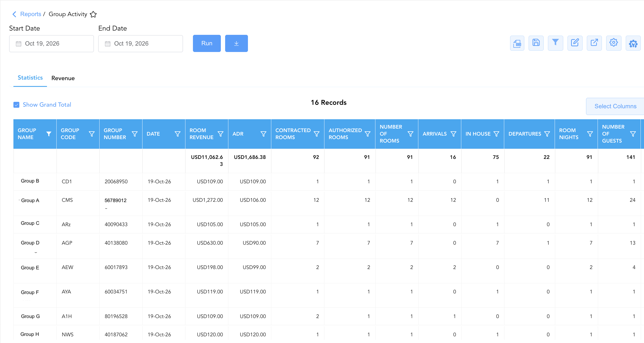Select group number 56789012

pos(116,200)
